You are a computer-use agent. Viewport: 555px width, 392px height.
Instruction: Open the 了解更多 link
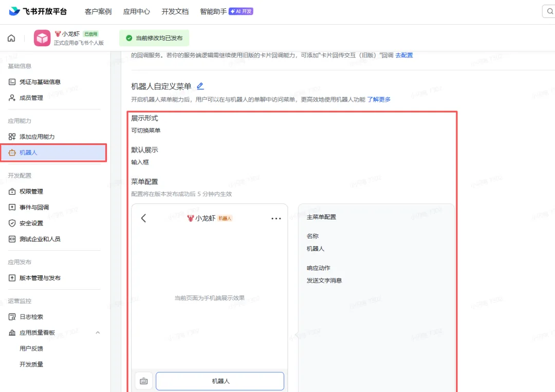pyautogui.click(x=379, y=100)
